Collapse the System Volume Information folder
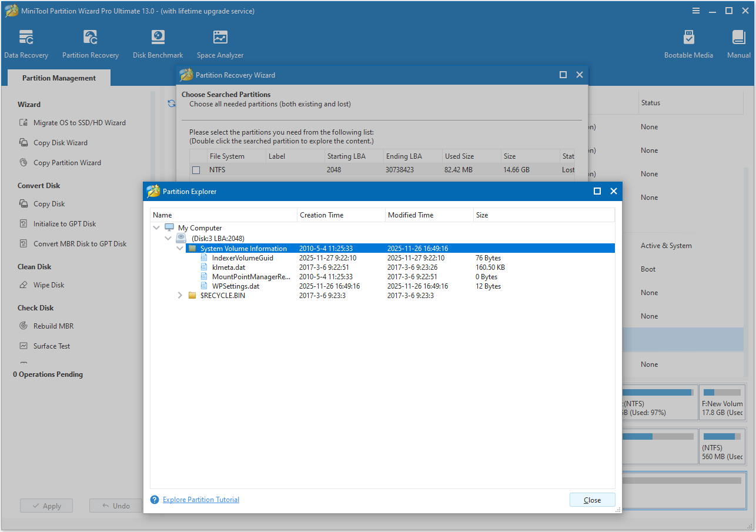Viewport: 756px width, 532px height. (180, 249)
